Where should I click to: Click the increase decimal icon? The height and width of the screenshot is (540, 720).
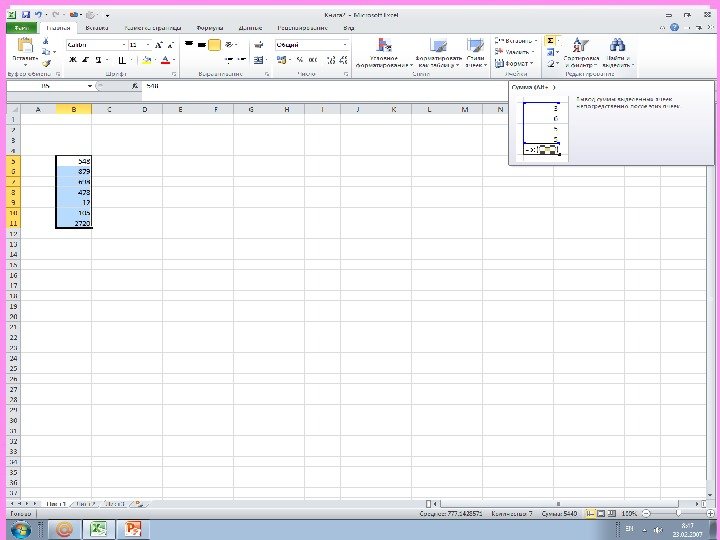[331, 60]
